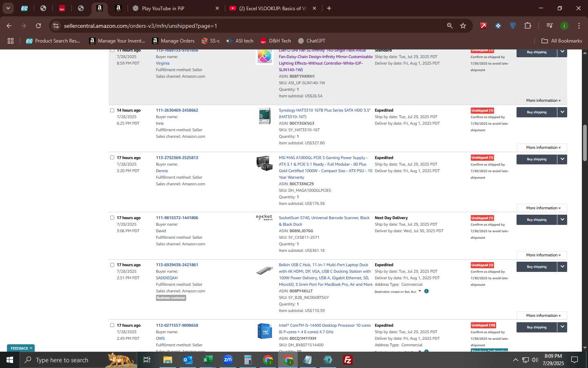This screenshot has height=368, width=588.
Task: Bookmark this page with the star icon
Action: (463, 26)
